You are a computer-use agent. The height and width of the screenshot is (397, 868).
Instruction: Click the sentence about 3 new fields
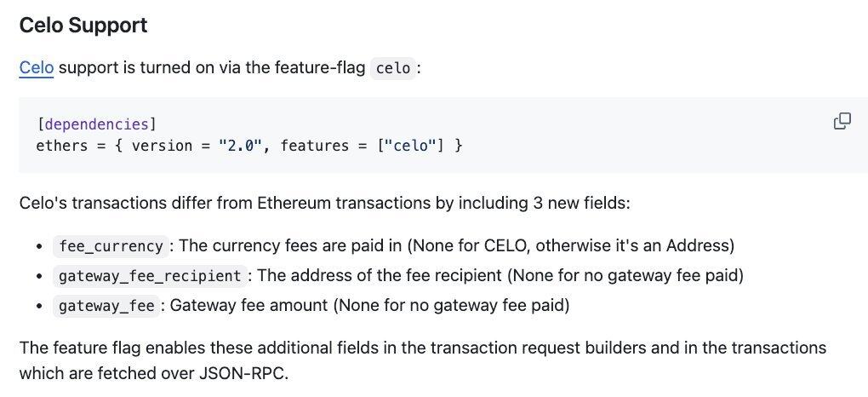pyautogui.click(x=325, y=203)
